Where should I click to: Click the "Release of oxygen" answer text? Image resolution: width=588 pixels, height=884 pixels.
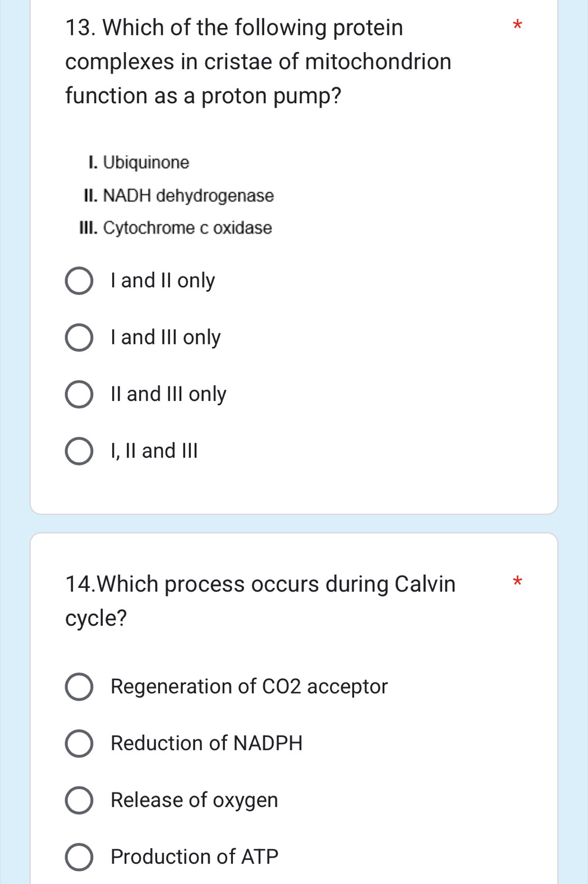194,800
